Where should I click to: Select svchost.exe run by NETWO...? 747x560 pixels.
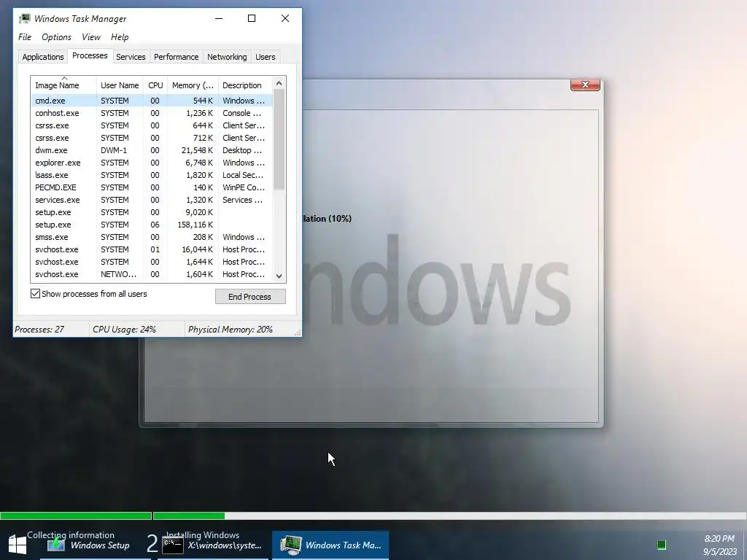[152, 274]
